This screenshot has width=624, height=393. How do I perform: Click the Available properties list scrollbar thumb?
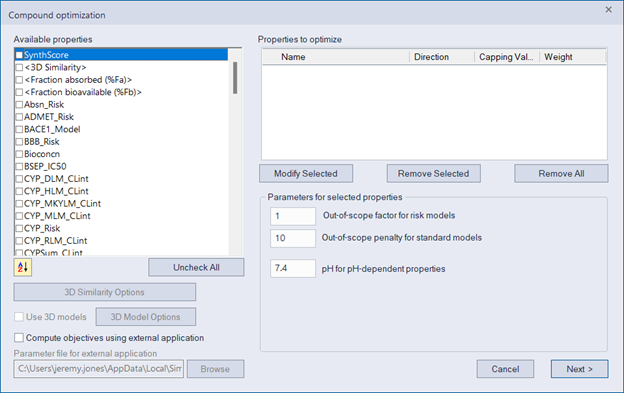235,78
